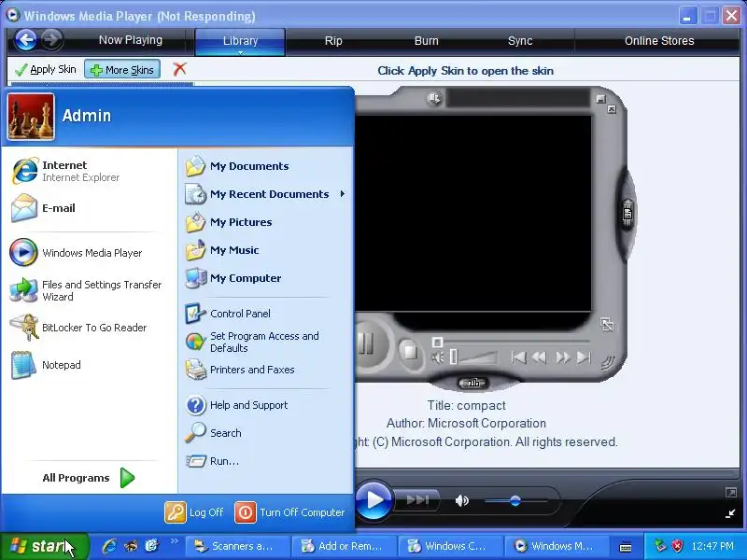Viewport: 747px width, 560px height.
Task: Click More Skins button
Action: pyautogui.click(x=122, y=70)
